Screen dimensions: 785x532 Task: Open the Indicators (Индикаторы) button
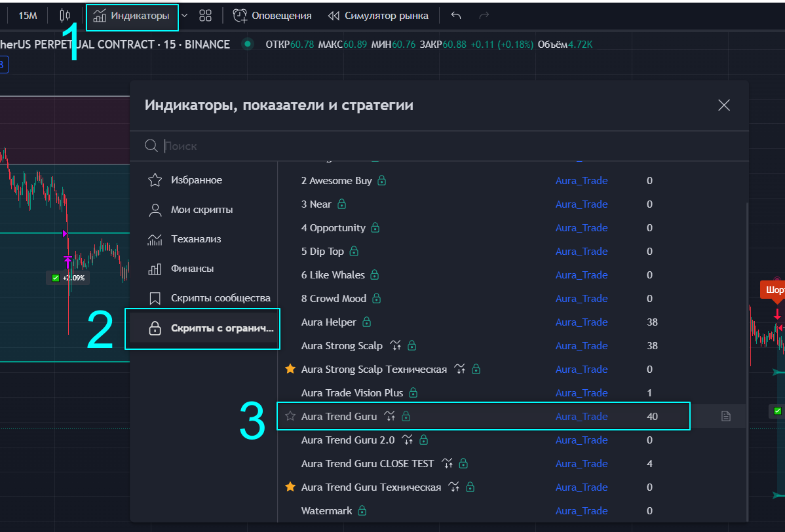[x=132, y=16]
